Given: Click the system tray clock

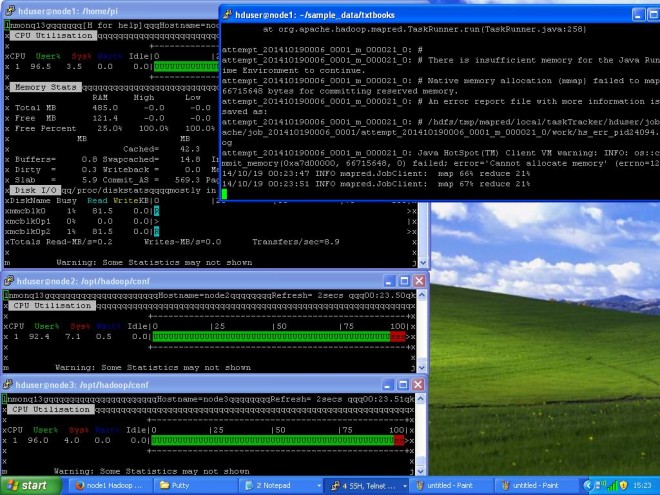Looking at the screenshot, I should (642, 485).
